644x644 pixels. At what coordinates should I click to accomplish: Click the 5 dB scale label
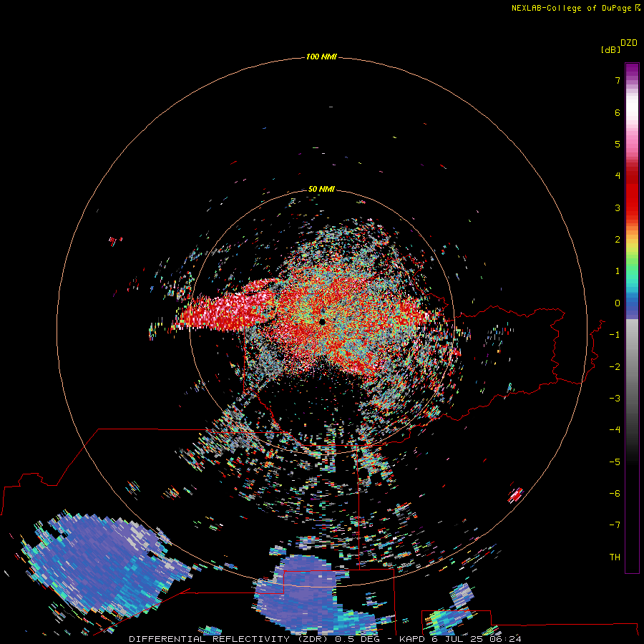coord(618,144)
